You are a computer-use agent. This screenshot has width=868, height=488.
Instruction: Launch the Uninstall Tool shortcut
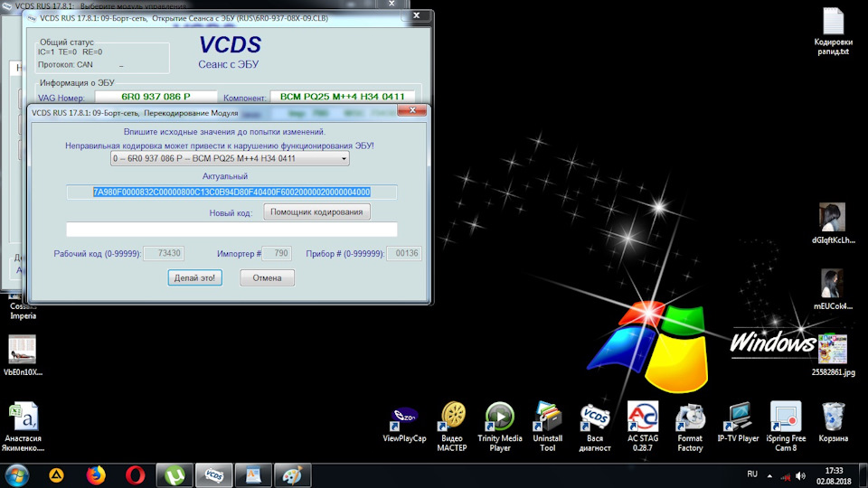[548, 426]
